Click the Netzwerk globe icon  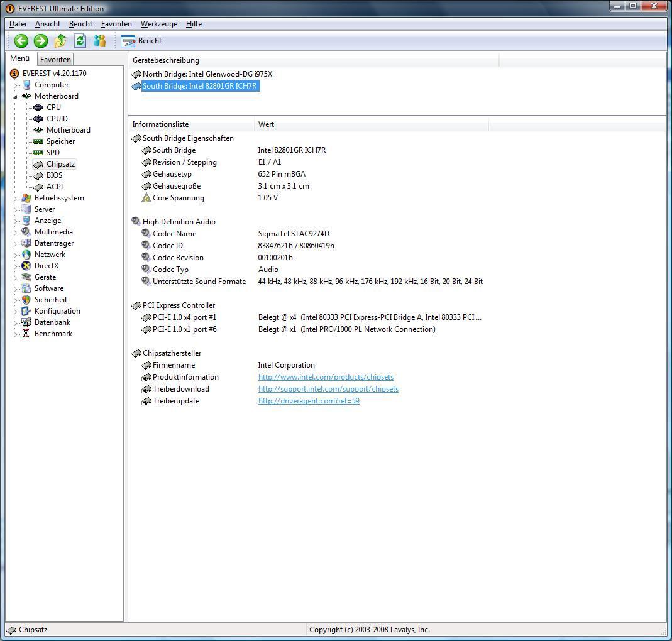tap(26, 255)
